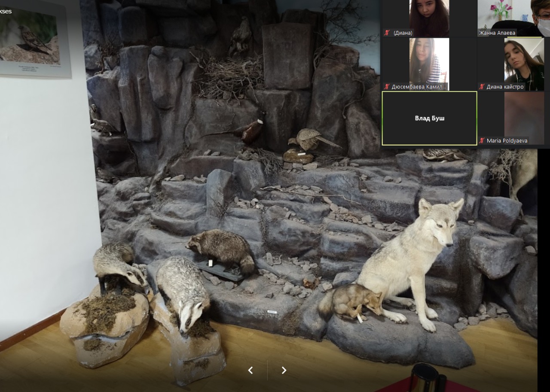
Task: Click muted mic icon for Maria Poldyaeva
Action: (482, 140)
